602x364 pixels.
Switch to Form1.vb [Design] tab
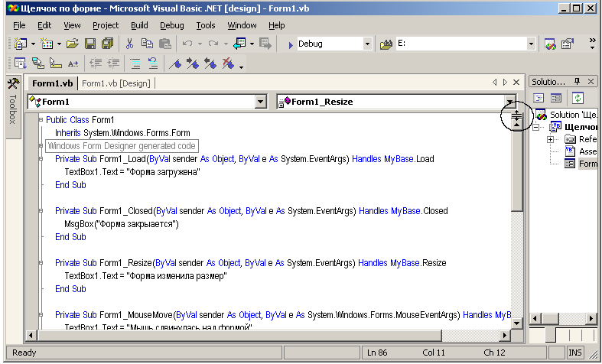tap(116, 83)
